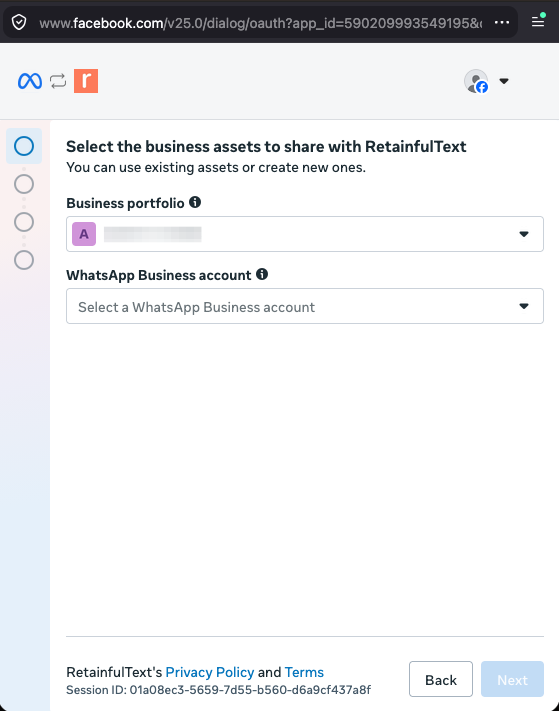Open RetainfulText's Privacy Policy link

[x=209, y=672]
